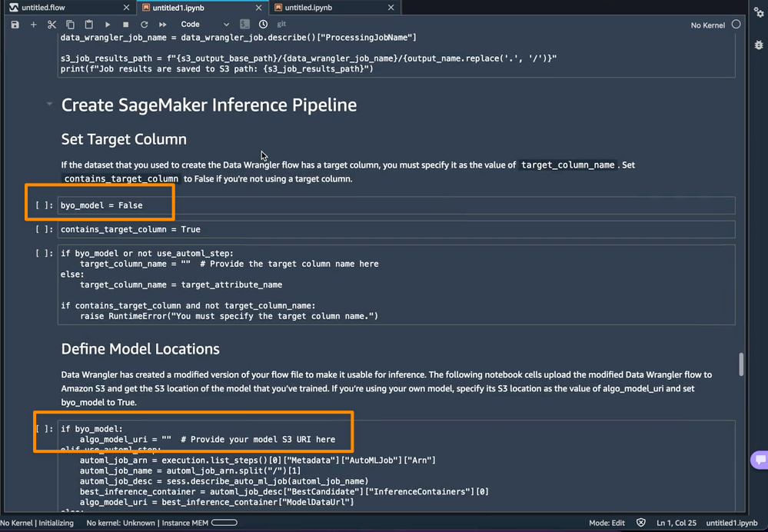Click the notebook icon on untitled1.ipynb tab
768x532 pixels.
145,8
